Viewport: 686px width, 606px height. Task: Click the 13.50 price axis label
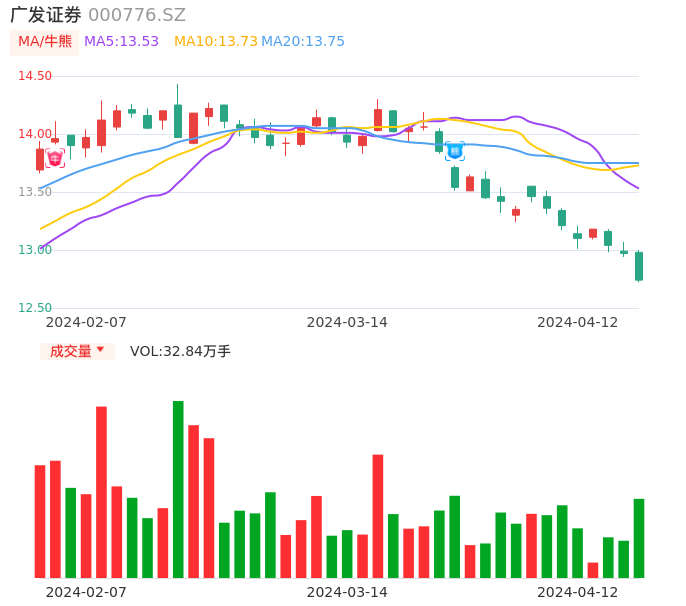click(x=35, y=192)
